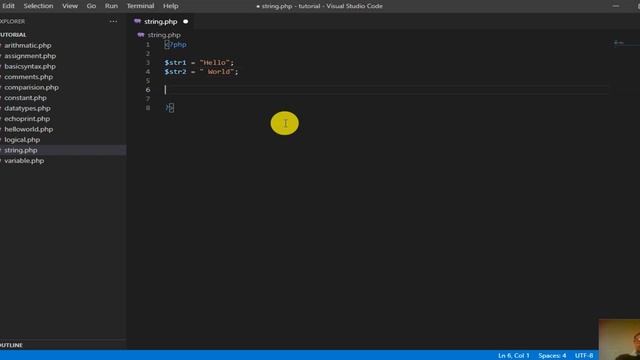Click the EXPLORER panel title
This screenshot has width=640, height=360.
12,21
